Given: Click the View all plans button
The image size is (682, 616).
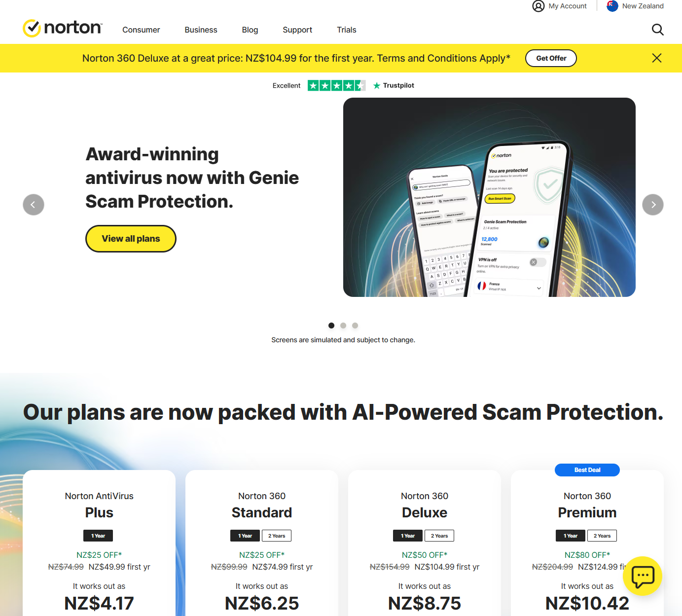Looking at the screenshot, I should coord(131,239).
